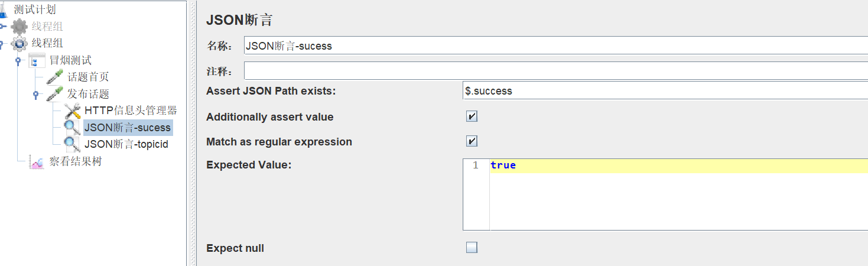The width and height of the screenshot is (868, 266).
Task: Select 察看结果树 in the tree
Action: coord(75,161)
